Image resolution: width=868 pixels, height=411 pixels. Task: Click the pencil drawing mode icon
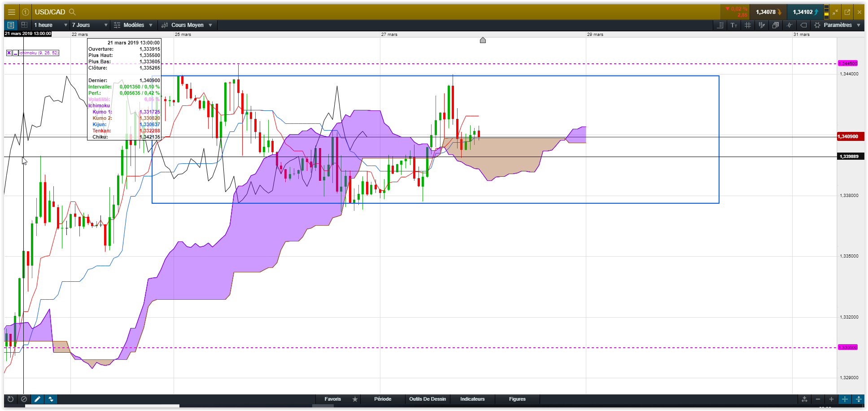coord(38,399)
